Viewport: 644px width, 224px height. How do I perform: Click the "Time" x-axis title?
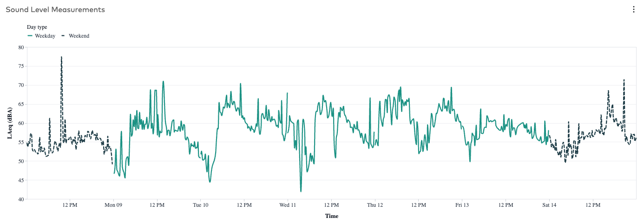tap(331, 216)
